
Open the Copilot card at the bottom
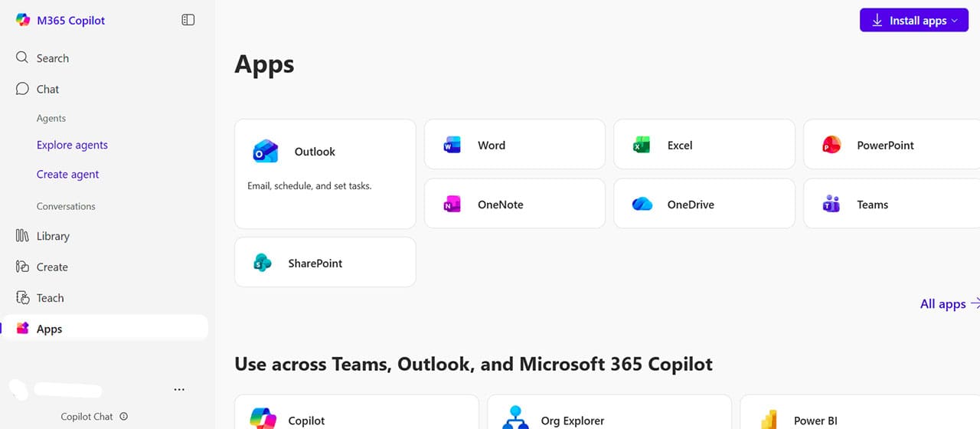357,412
